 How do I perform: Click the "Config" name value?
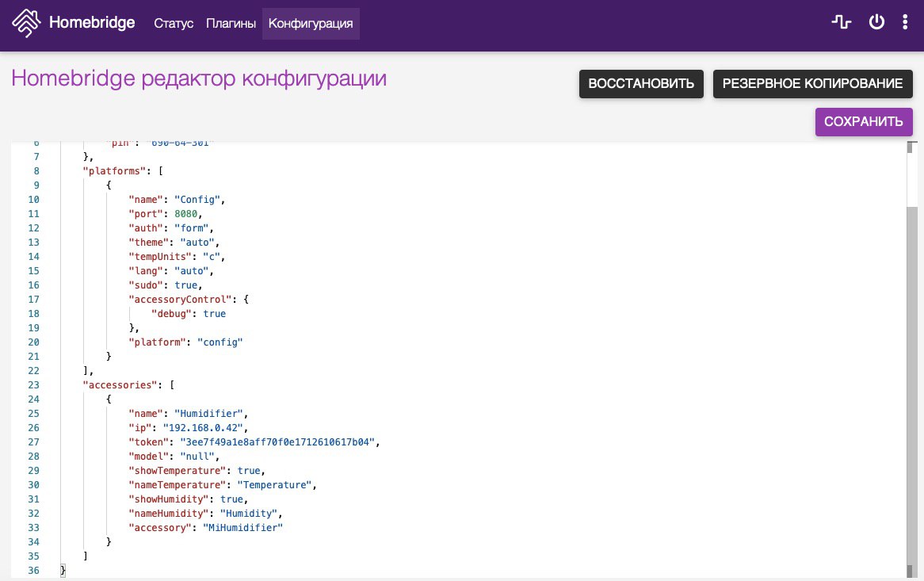(197, 200)
